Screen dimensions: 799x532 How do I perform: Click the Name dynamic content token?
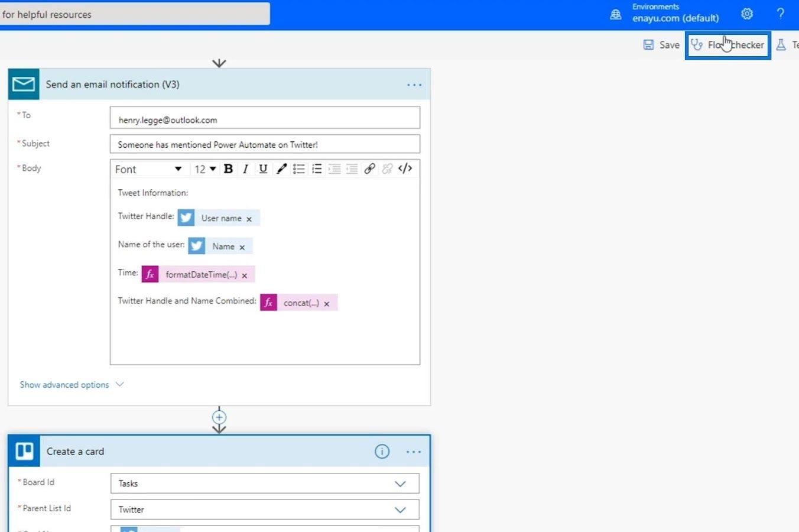click(220, 246)
